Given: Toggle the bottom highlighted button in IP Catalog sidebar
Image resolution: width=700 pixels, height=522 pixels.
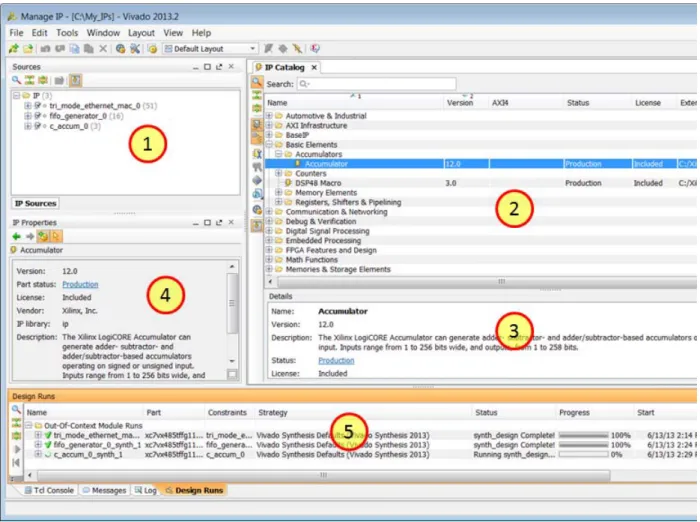Looking at the screenshot, I should click(257, 226).
